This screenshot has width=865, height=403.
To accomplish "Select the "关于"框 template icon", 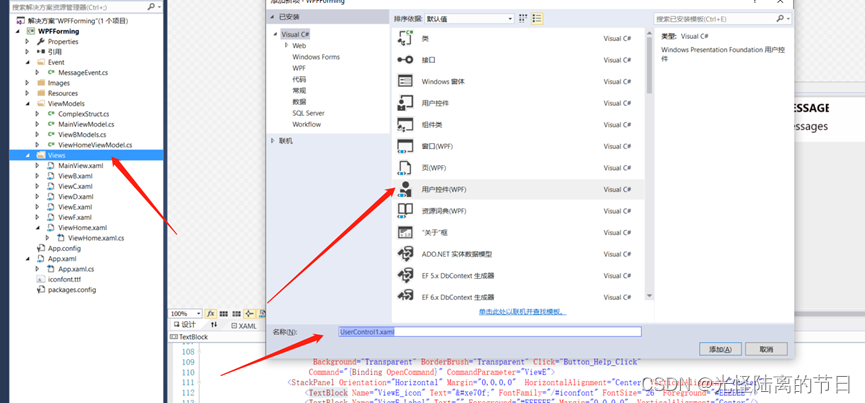I will [x=405, y=232].
